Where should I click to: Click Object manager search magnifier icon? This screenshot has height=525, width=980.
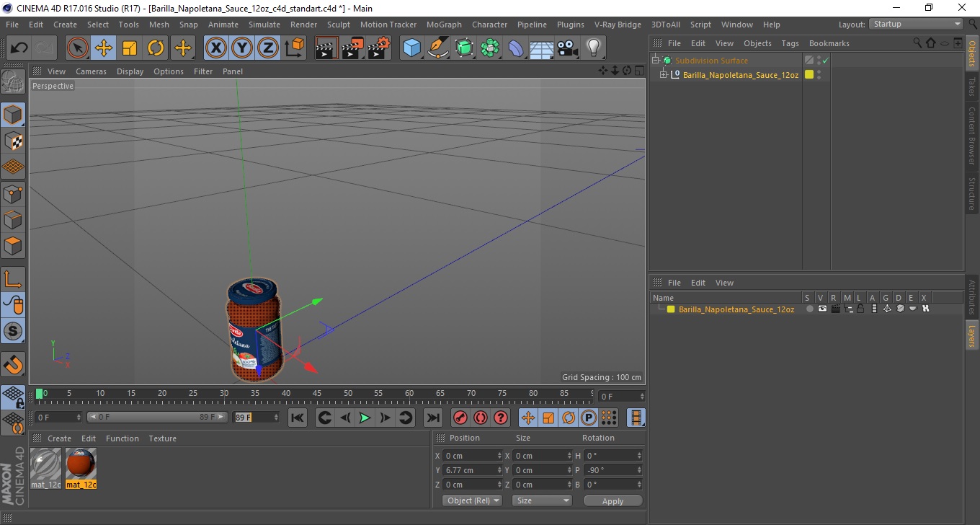[917, 43]
